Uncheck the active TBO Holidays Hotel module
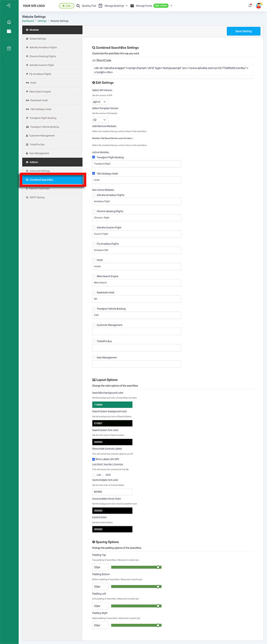The image size is (267, 644). 94,174
